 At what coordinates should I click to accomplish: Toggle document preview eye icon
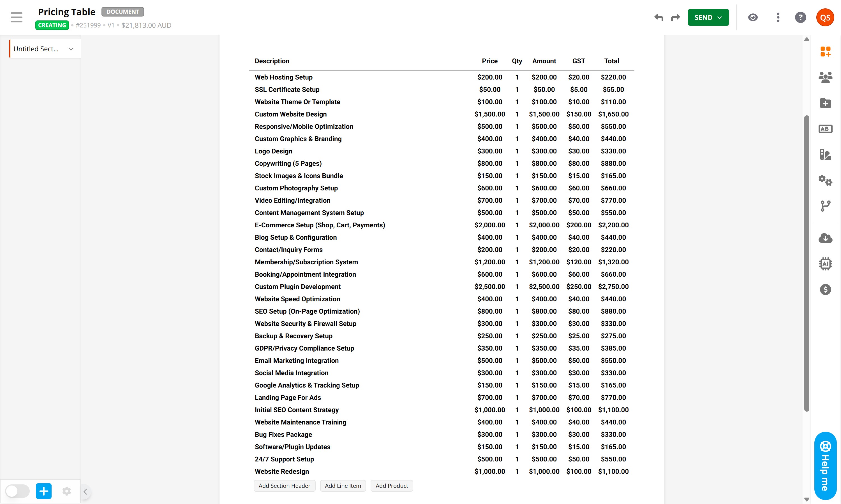pos(753,17)
